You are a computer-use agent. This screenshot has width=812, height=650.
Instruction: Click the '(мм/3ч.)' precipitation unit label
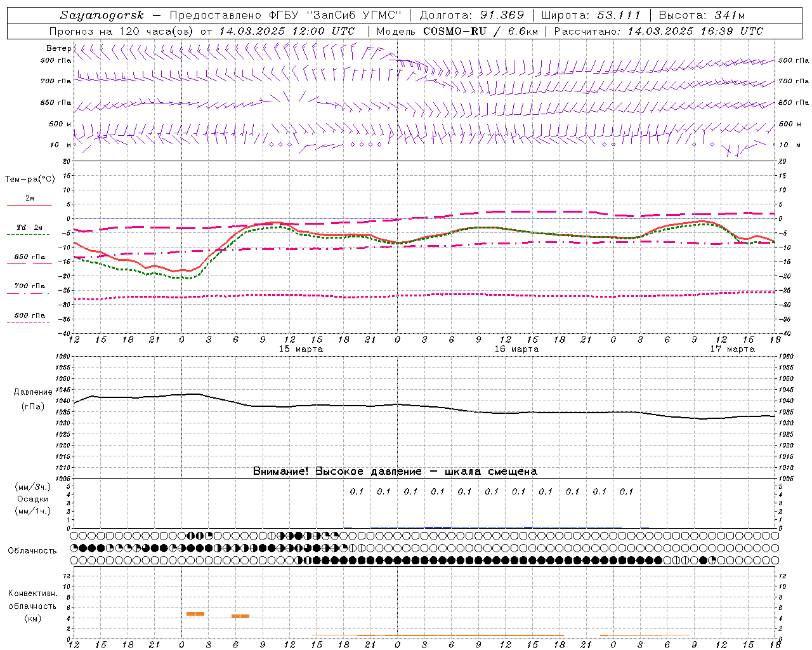(x=33, y=487)
